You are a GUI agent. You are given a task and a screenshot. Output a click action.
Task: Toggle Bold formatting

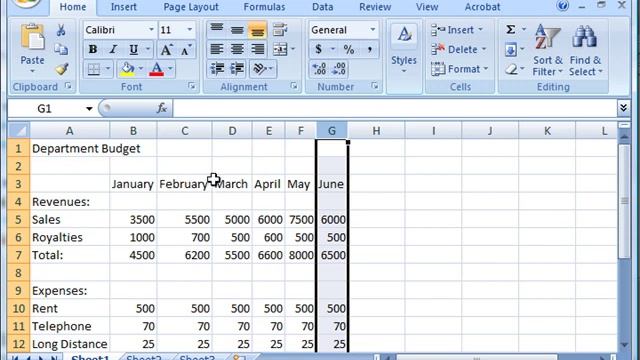pos(93,49)
